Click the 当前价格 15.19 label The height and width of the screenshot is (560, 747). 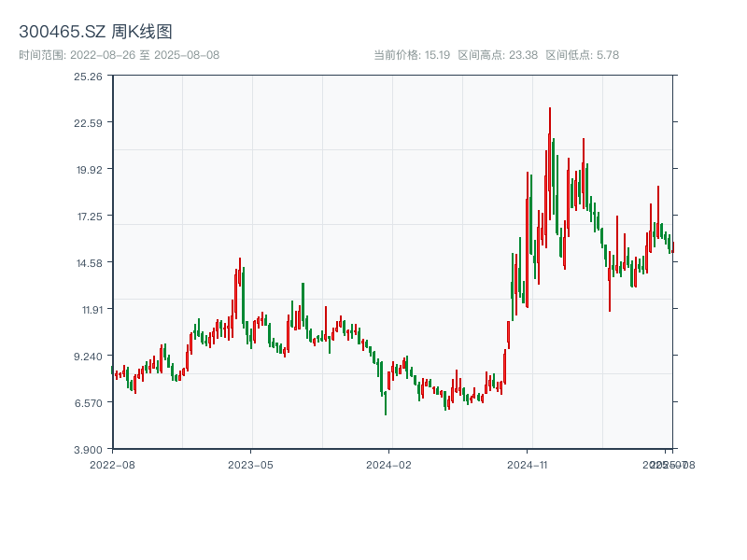(x=412, y=55)
